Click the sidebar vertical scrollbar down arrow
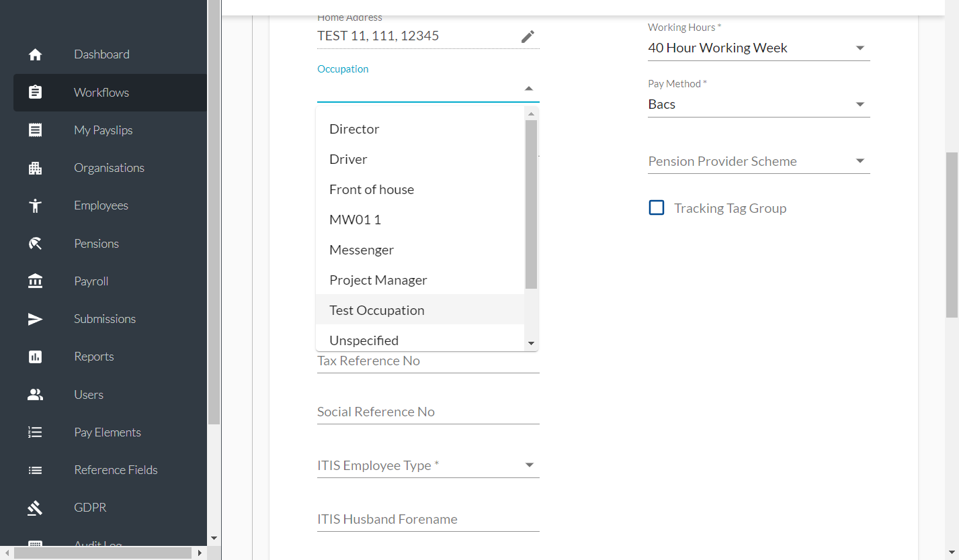Viewport: 959px width, 560px height. pyautogui.click(x=214, y=539)
